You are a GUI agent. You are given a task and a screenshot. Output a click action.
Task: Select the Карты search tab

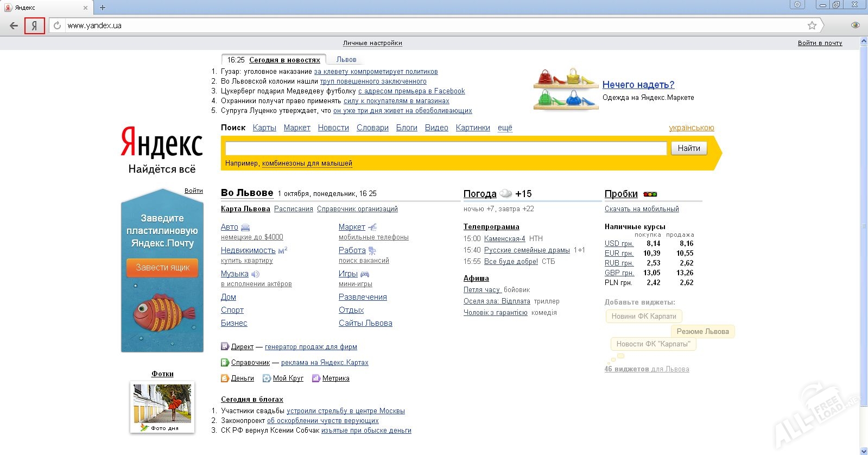pyautogui.click(x=264, y=128)
